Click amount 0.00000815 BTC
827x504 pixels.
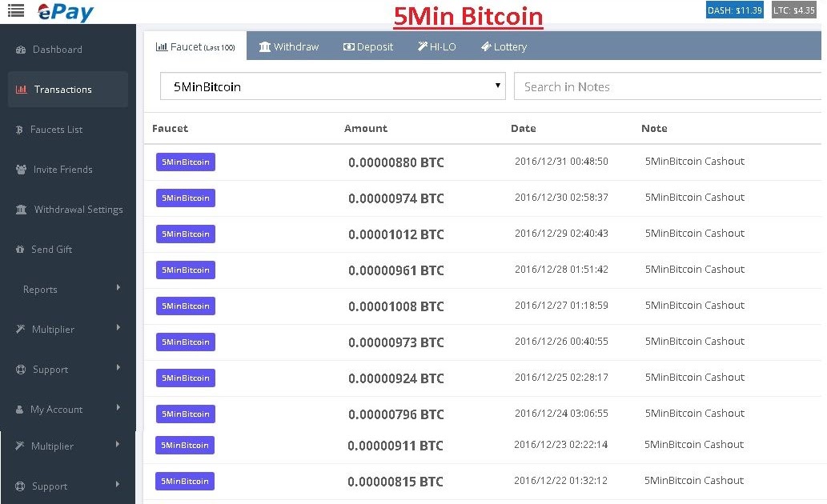click(x=395, y=482)
